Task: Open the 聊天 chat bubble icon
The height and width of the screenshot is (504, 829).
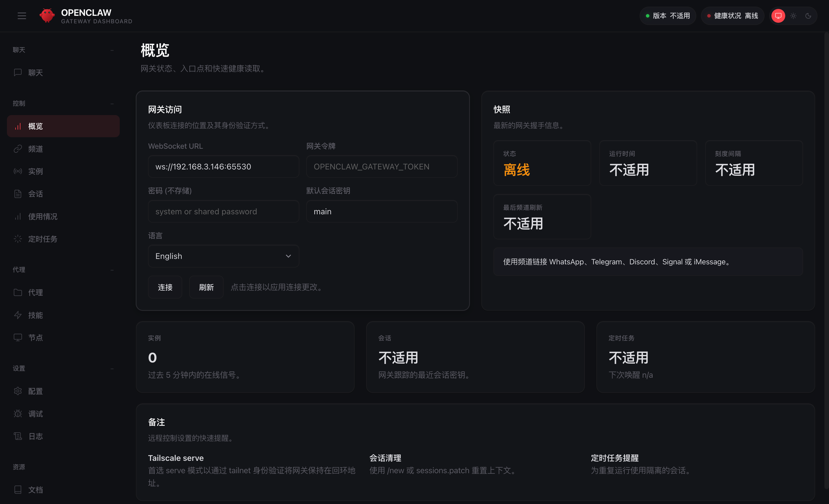Action: tap(18, 72)
